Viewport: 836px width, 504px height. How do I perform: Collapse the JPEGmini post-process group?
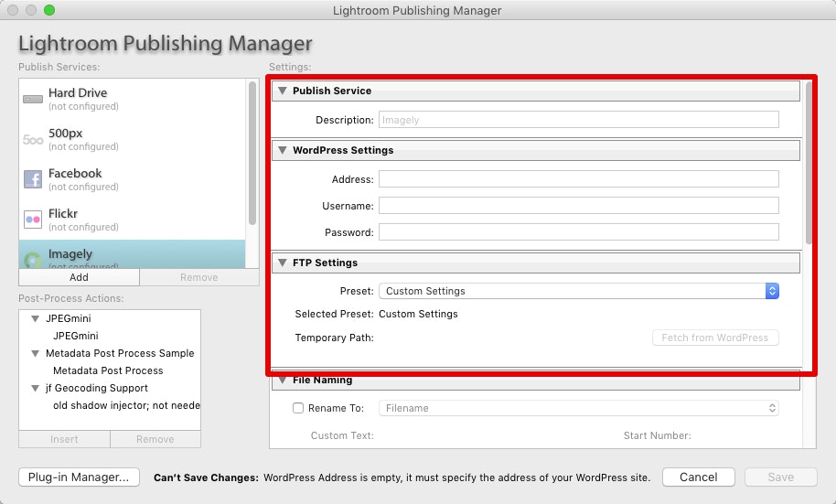(x=35, y=318)
